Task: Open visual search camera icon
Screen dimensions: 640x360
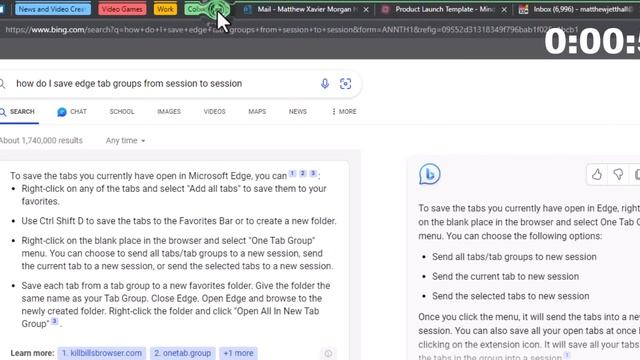Action: point(345,84)
